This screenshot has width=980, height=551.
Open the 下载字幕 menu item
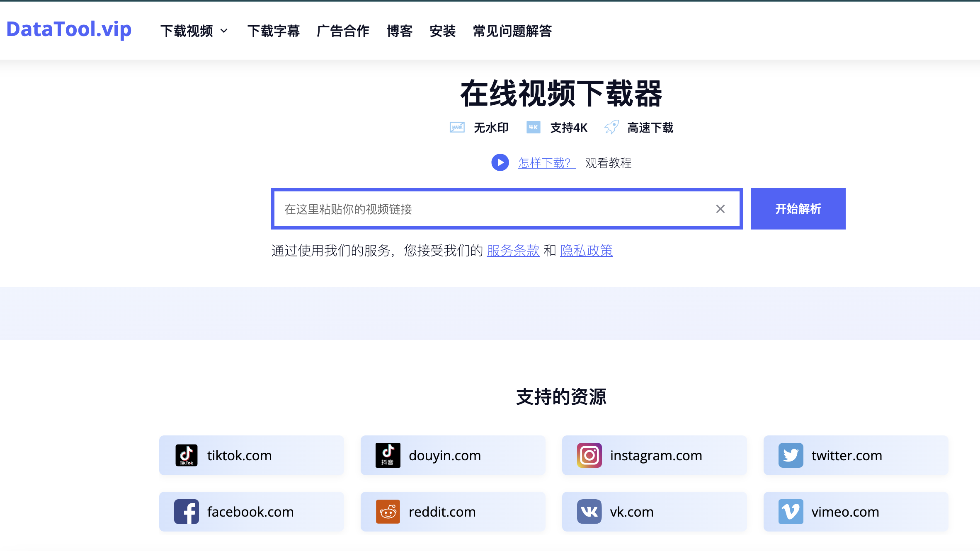coord(273,31)
